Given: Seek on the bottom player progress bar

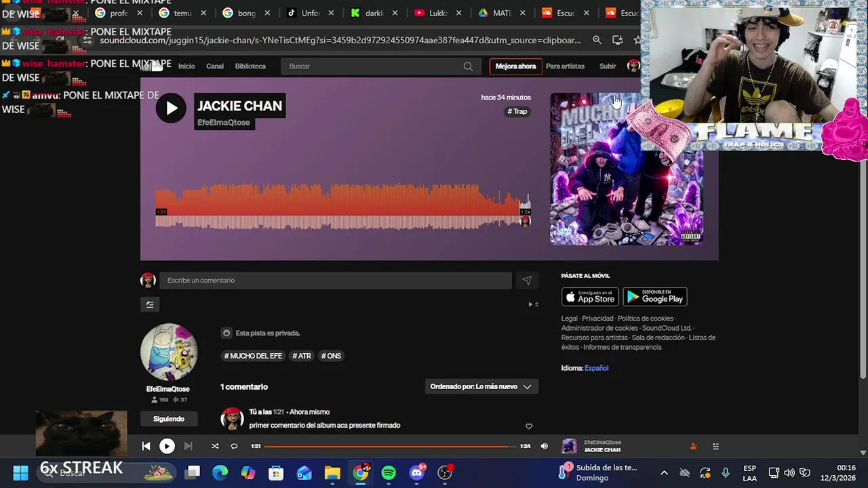Looking at the screenshot, I should coord(390,446).
